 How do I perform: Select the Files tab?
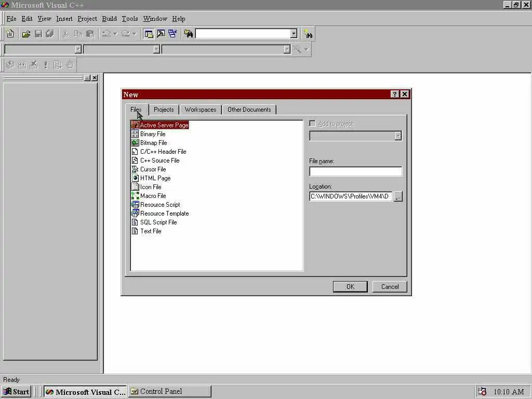tap(136, 109)
